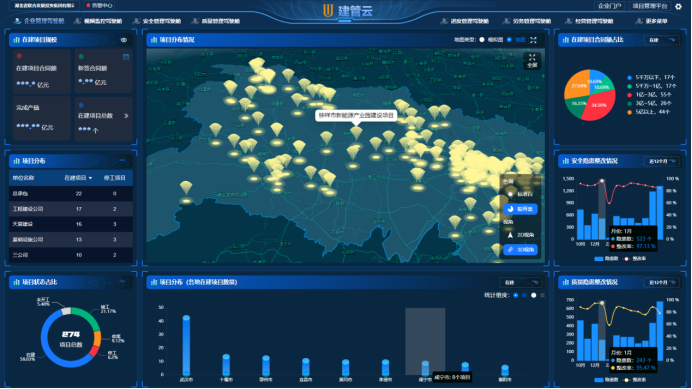Open the settings gear in the header
The width and height of the screenshot is (692, 389).
click(678, 6)
